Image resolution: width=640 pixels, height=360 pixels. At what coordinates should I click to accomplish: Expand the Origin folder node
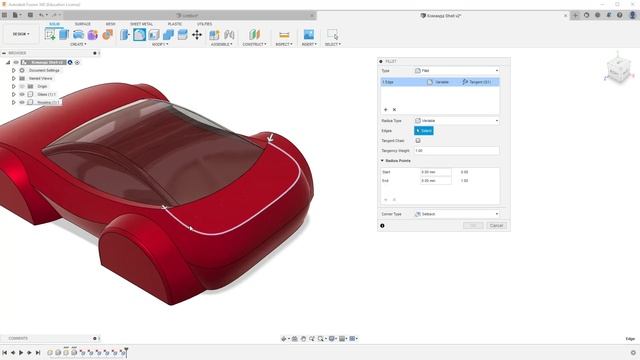pyautogui.click(x=13, y=87)
